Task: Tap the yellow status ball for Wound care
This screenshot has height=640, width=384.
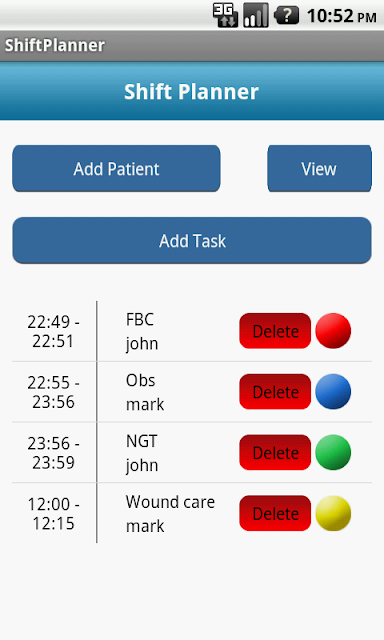Action: [x=333, y=513]
